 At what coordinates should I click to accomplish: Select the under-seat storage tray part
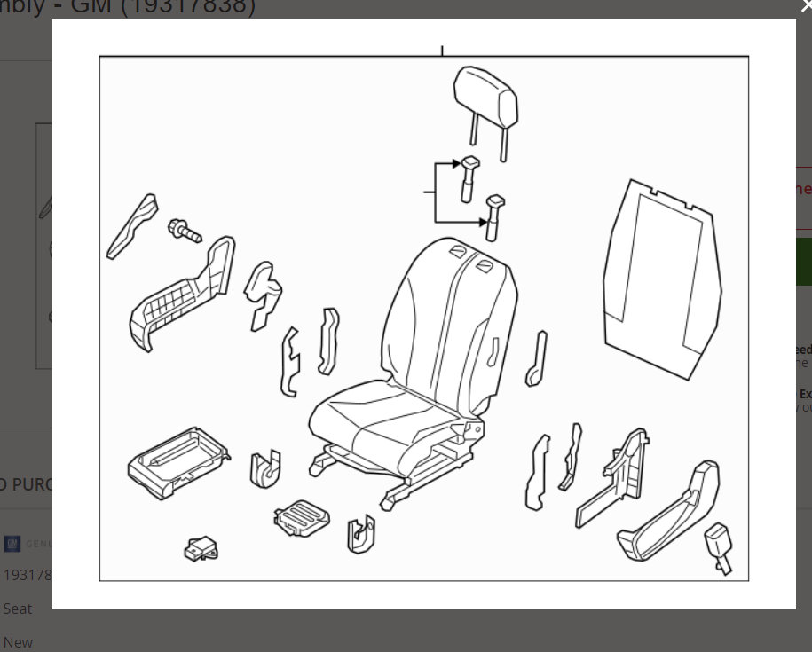point(174,461)
